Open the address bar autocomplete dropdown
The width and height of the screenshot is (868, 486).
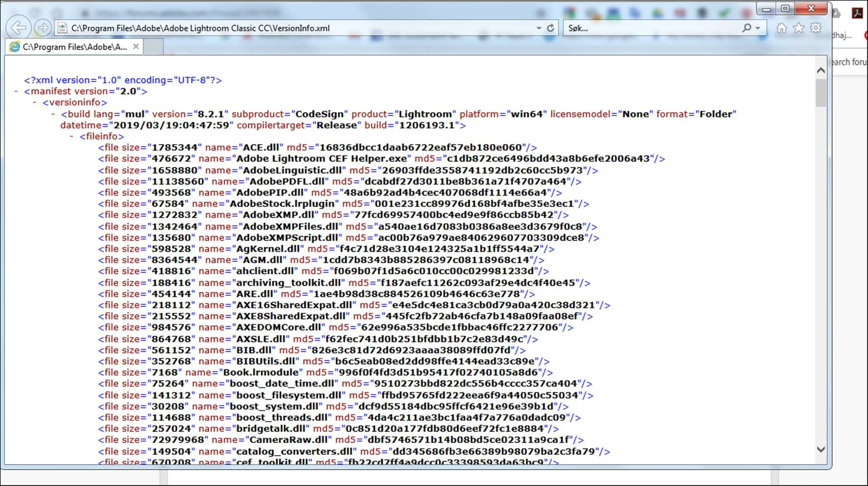[538, 28]
